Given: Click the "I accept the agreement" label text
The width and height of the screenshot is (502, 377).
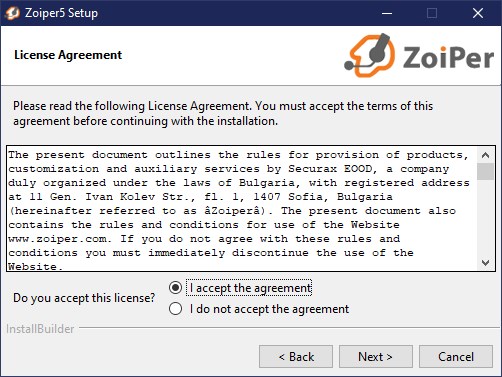Looking at the screenshot, I should [x=251, y=288].
